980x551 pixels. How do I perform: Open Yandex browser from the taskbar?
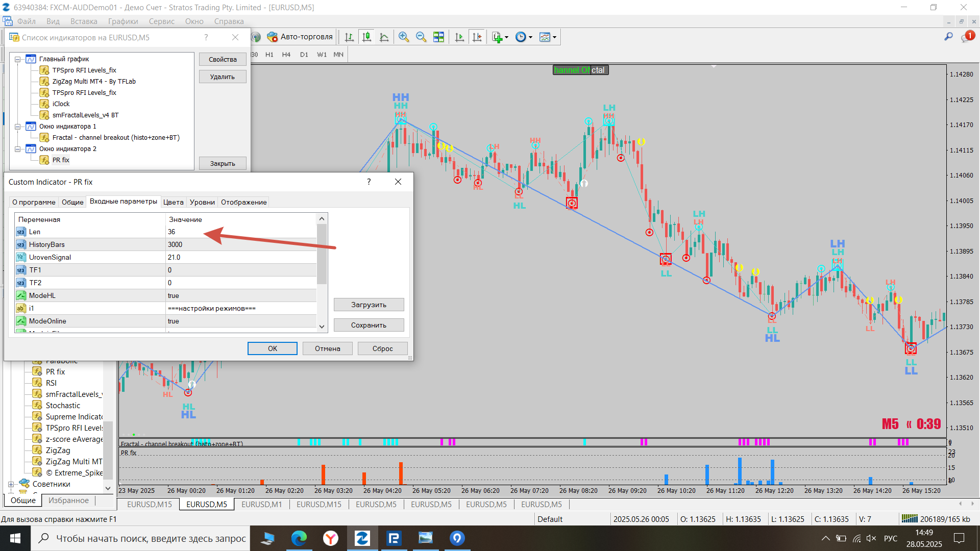coord(331,538)
